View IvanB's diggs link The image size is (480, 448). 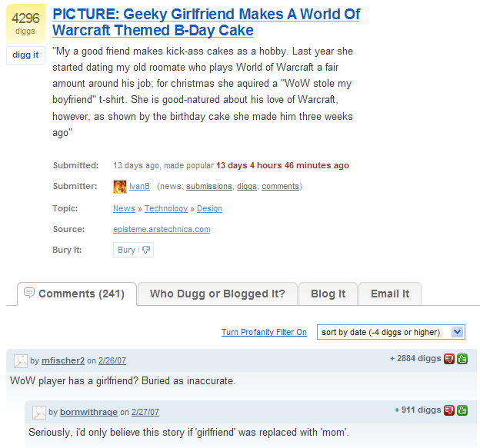coord(247,186)
